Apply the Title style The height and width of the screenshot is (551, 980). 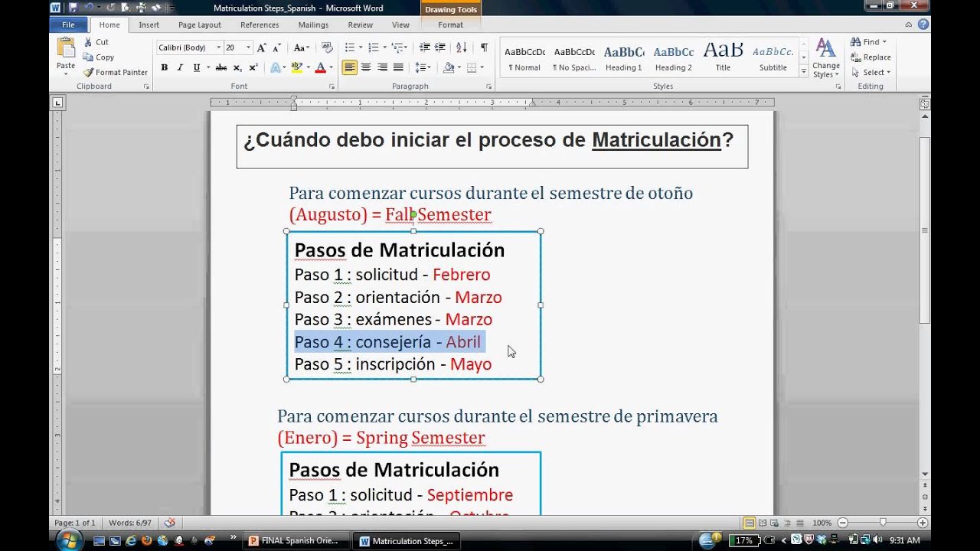pos(723,58)
